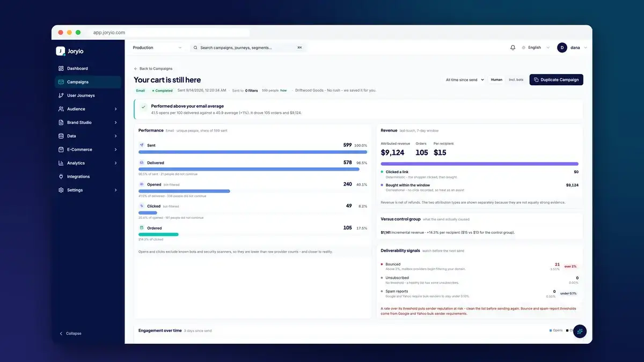
Task: Select E-Commerce menu item
Action: click(x=88, y=150)
